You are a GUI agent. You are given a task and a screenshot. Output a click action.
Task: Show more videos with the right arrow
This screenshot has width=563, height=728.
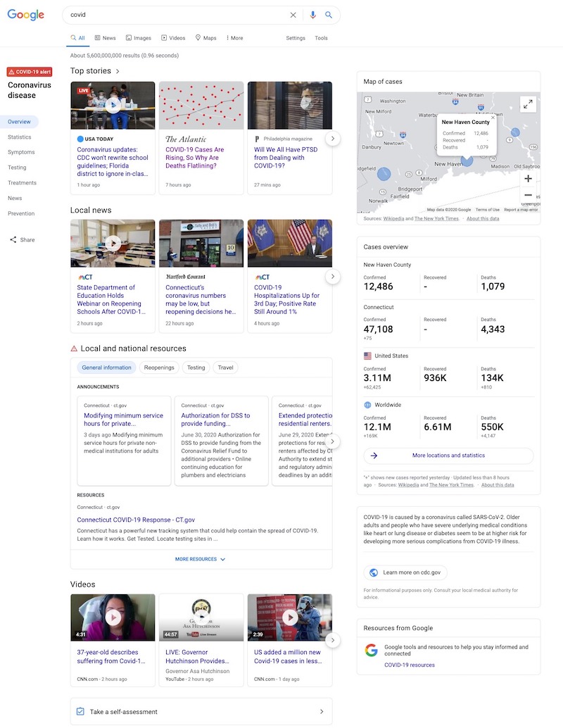point(332,640)
